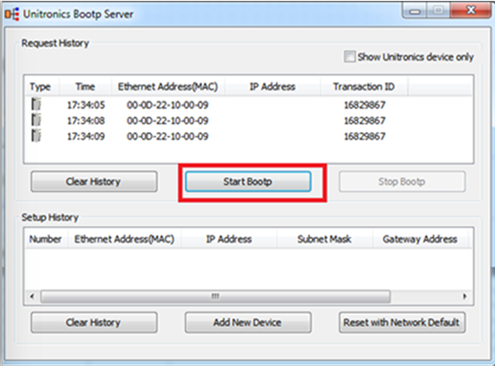495x366 pixels.
Task: Close the Unitronics Bootp Server window
Action: [471, 11]
